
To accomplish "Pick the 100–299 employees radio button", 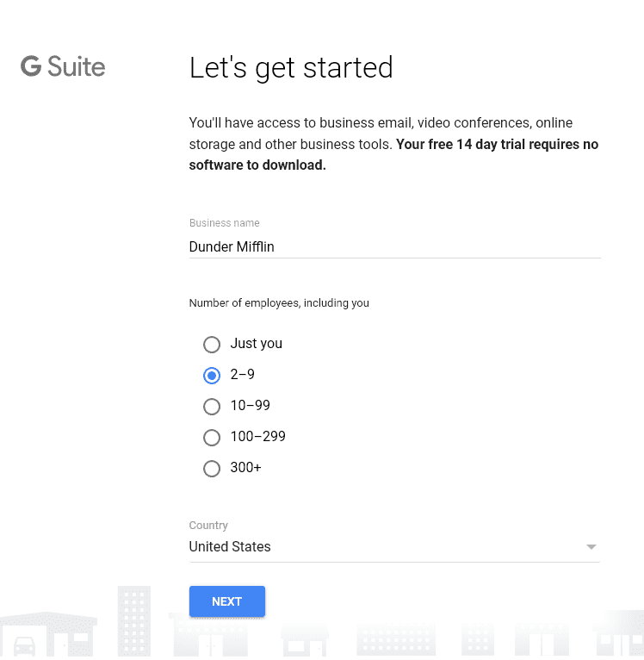I will click(212, 438).
